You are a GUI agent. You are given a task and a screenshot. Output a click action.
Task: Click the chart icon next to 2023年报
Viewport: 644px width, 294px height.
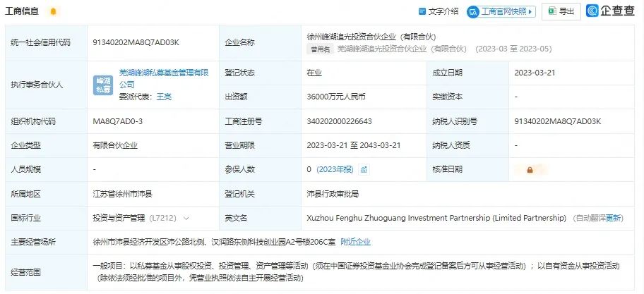(x=364, y=170)
